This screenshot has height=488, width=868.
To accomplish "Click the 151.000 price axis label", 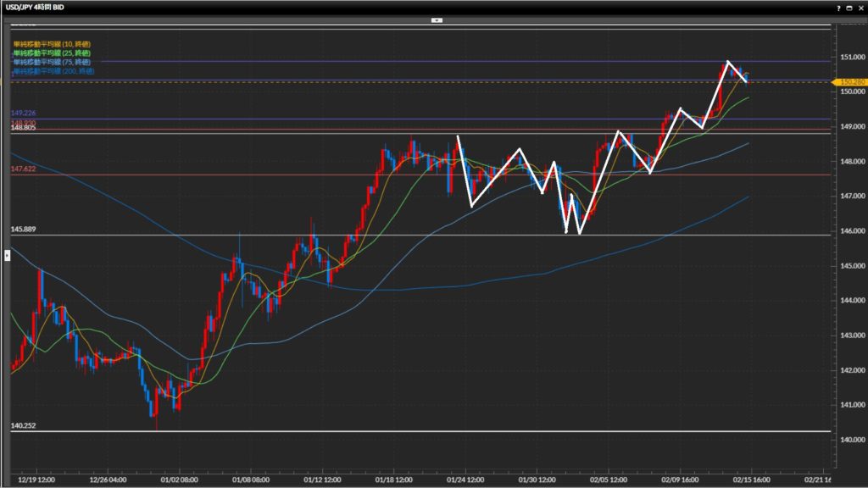I will click(x=852, y=57).
